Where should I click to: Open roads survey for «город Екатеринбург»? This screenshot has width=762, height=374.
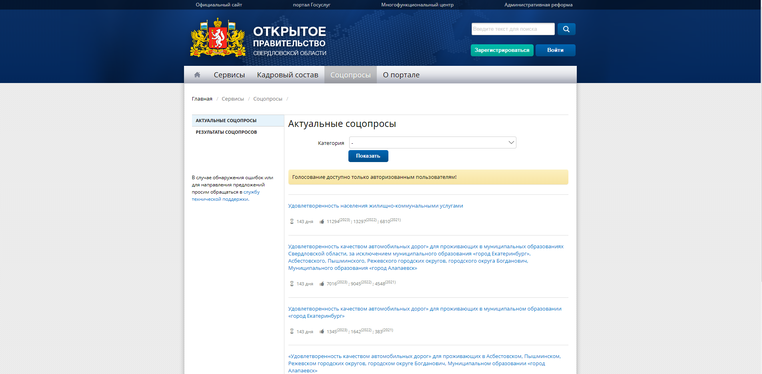pyautogui.click(x=425, y=312)
